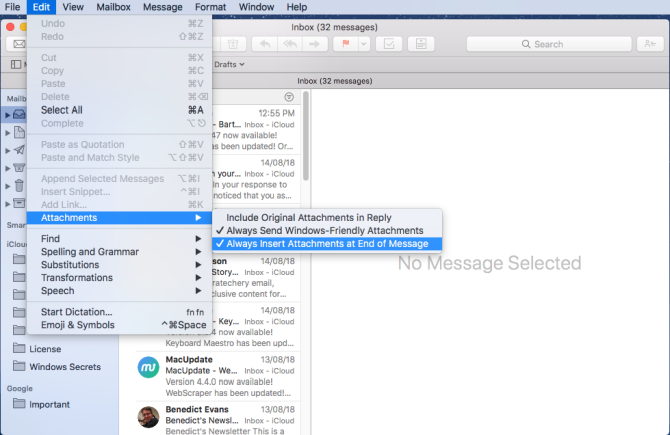Click the message list scrollbar

306,136
